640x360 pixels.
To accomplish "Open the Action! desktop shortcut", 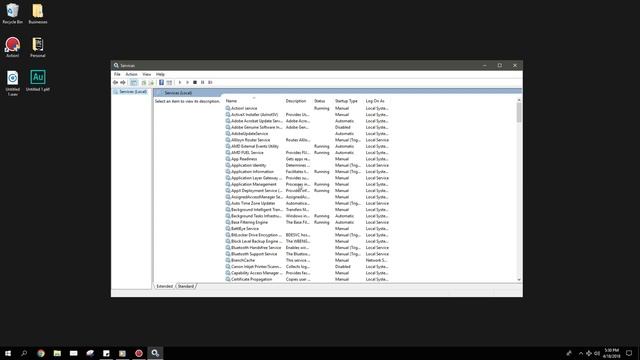I will (12, 47).
